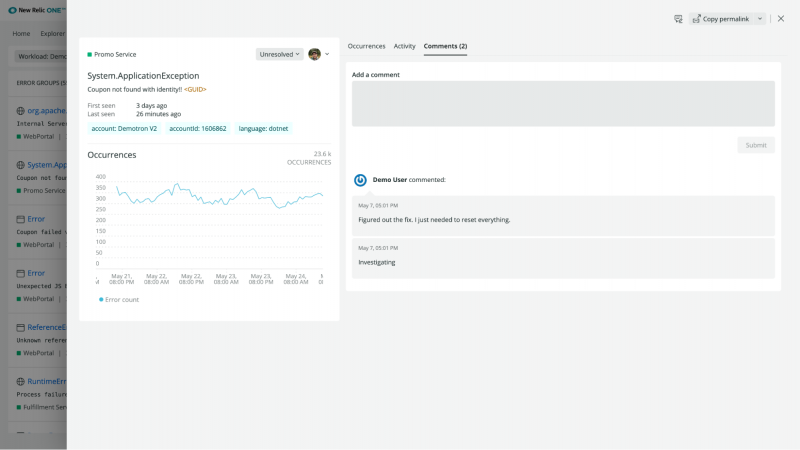Open the Unresolved status dropdown
This screenshot has height=450, width=800.
(279, 54)
